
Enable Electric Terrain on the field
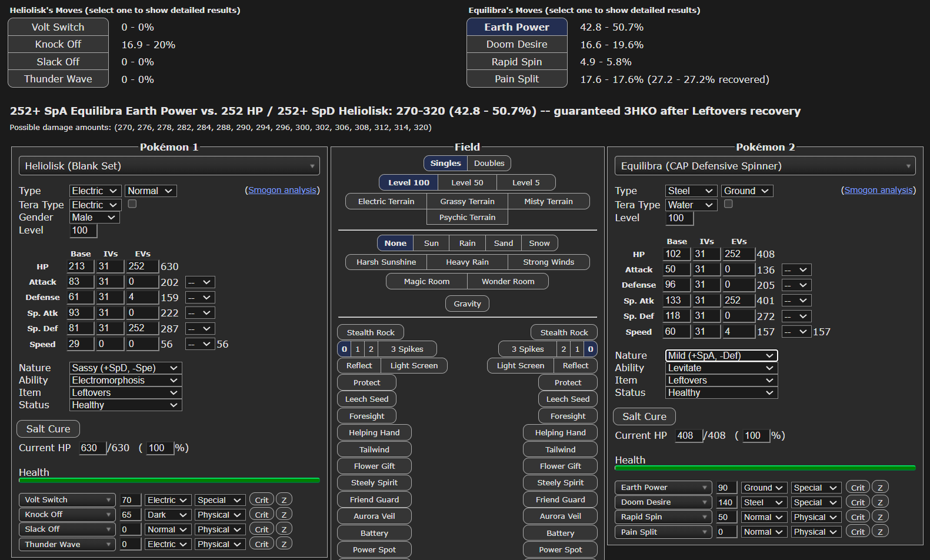click(386, 201)
